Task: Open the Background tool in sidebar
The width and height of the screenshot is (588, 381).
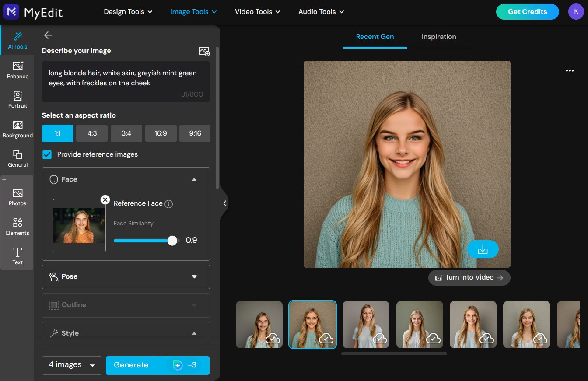Action: click(x=17, y=129)
